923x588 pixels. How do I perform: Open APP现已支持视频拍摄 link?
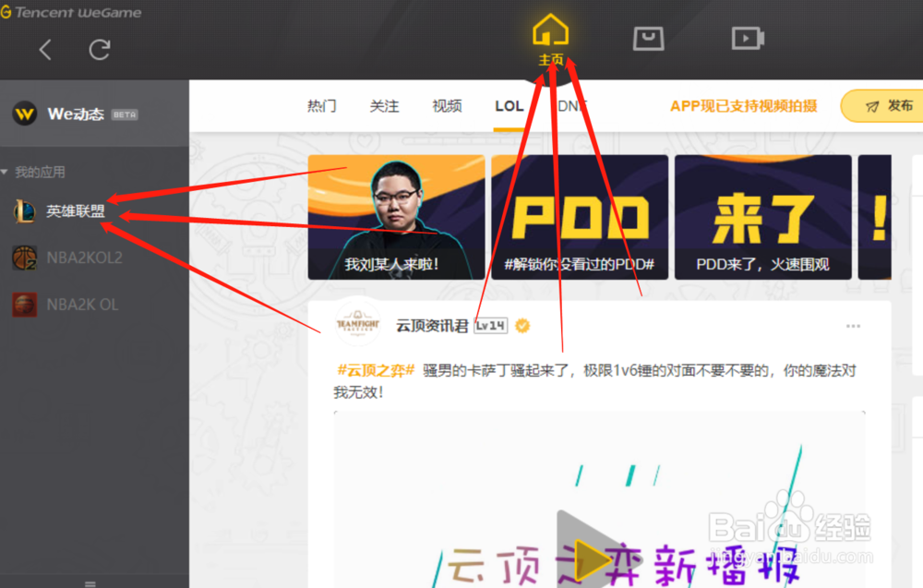pyautogui.click(x=743, y=106)
